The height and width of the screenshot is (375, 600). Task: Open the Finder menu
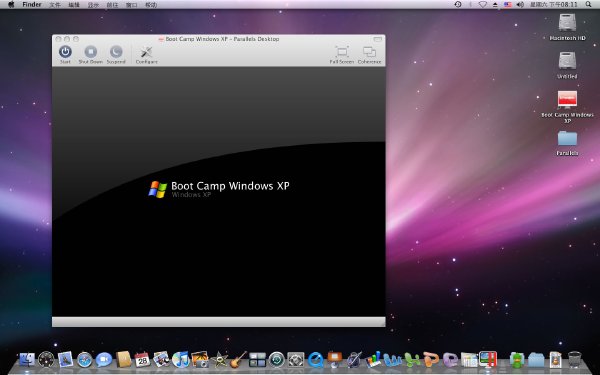tap(32, 5)
